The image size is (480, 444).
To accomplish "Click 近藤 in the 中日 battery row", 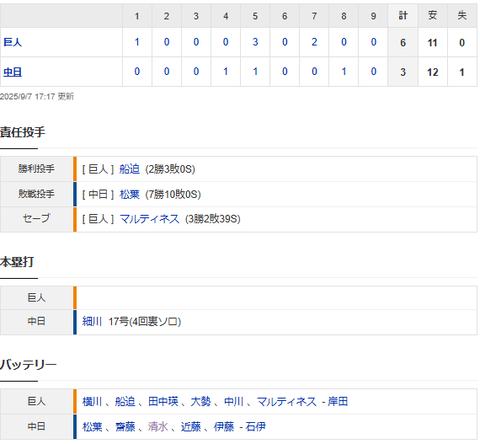I will tap(191, 426).
